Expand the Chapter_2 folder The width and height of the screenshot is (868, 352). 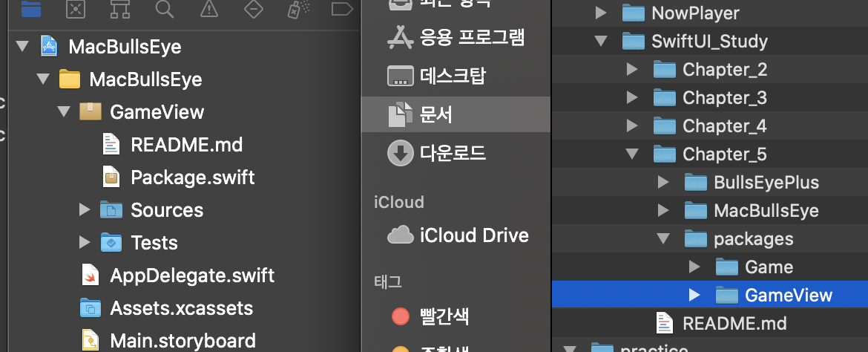tap(632, 69)
